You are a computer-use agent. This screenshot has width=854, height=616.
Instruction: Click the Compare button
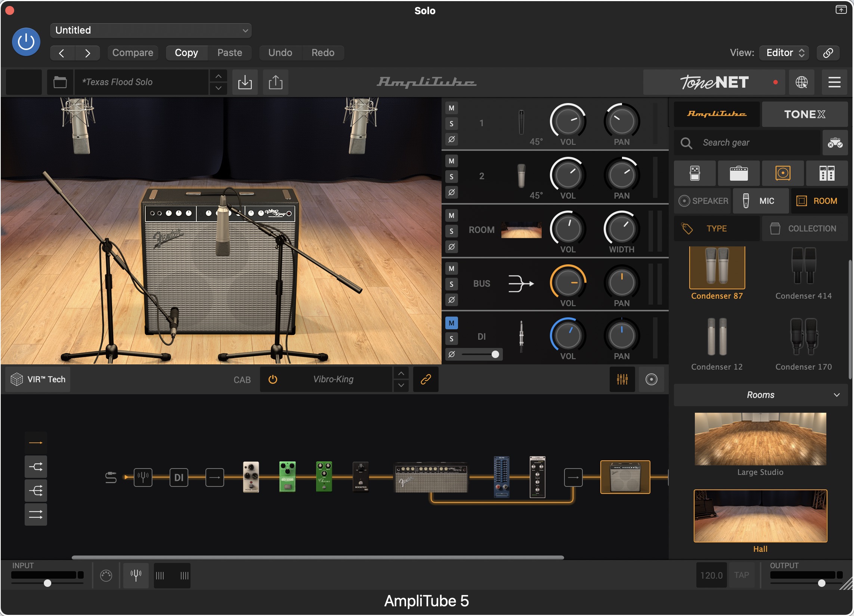(133, 53)
